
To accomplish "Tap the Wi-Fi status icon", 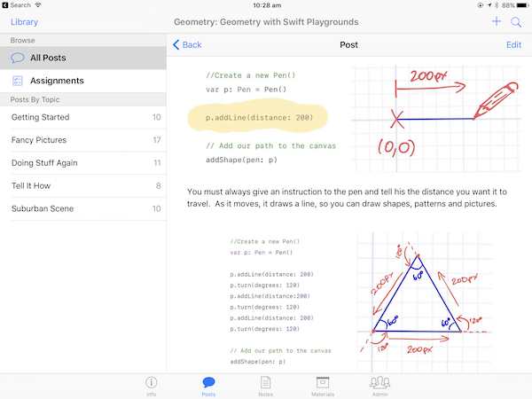I will (x=38, y=5).
